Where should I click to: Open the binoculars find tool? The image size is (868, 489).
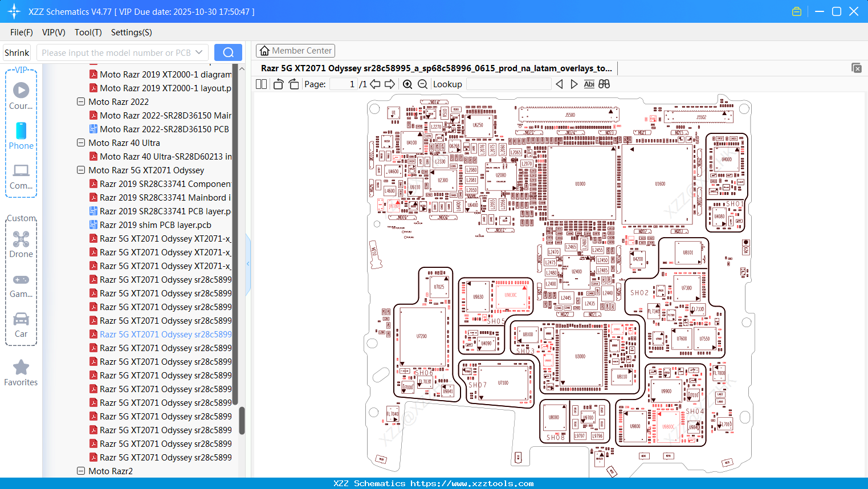click(604, 84)
